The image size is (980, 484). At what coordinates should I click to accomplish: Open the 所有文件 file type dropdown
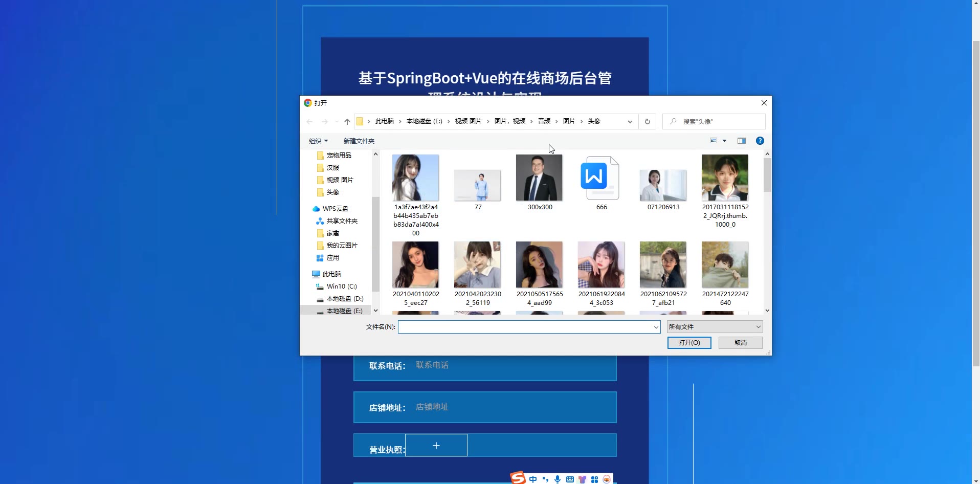point(715,327)
